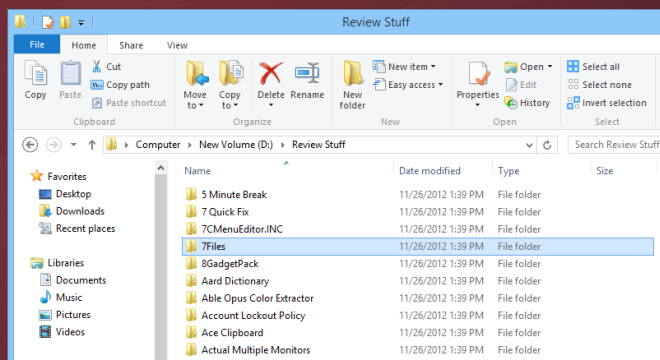Click the quick access New folder icon in title bar
Screen dimensions: 660x360
[65, 22]
